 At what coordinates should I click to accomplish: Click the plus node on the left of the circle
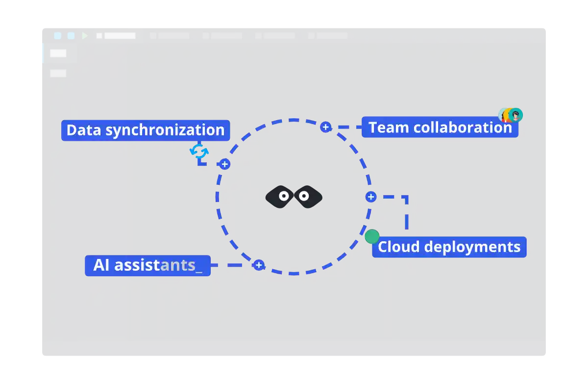point(224,164)
